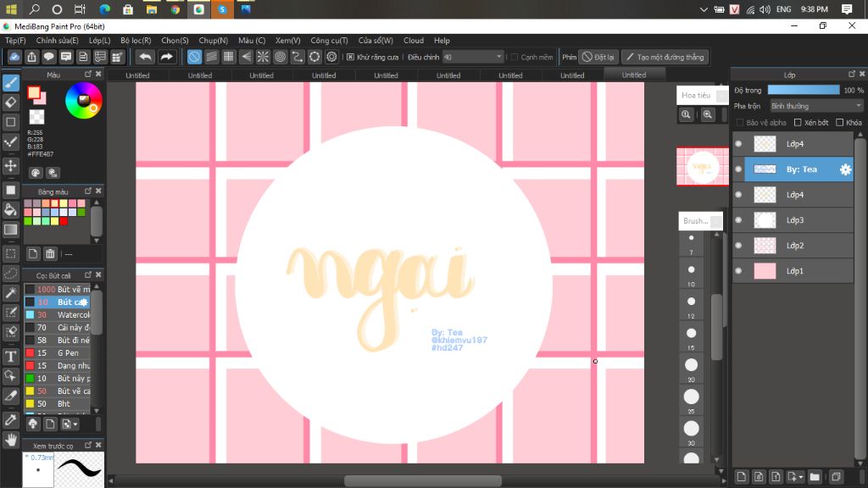
Task: Open settings gear on By: Tea layer
Action: (x=845, y=169)
